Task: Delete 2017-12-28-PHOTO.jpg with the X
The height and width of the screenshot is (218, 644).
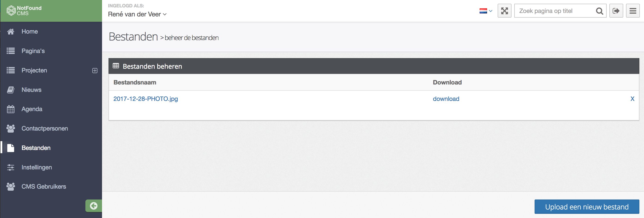Action: [x=632, y=99]
